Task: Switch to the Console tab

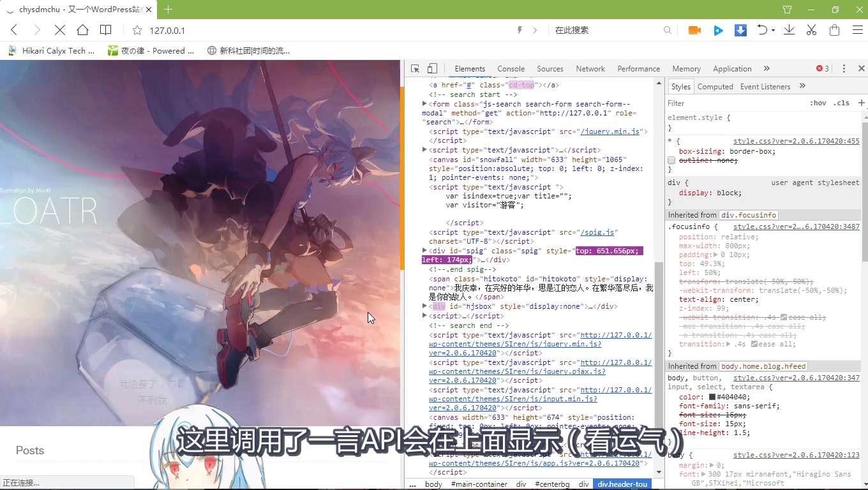Action: pyautogui.click(x=511, y=68)
